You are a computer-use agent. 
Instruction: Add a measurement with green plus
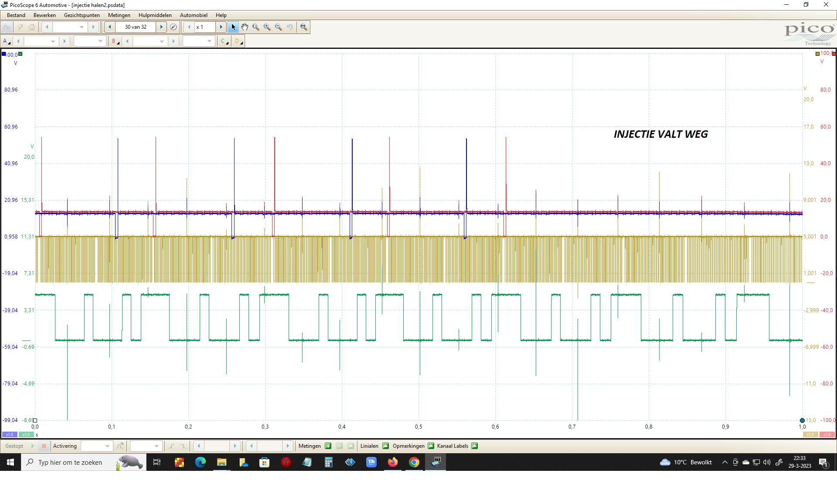[328, 446]
